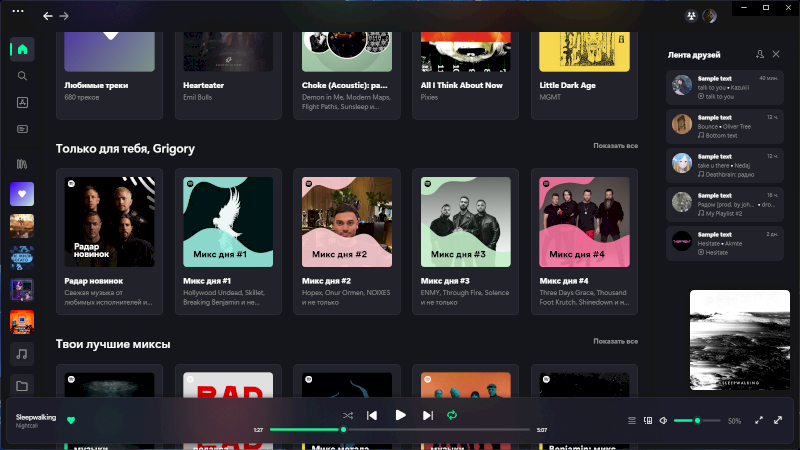Toggle shuffle playback
This screenshot has height=450, width=800.
point(347,415)
